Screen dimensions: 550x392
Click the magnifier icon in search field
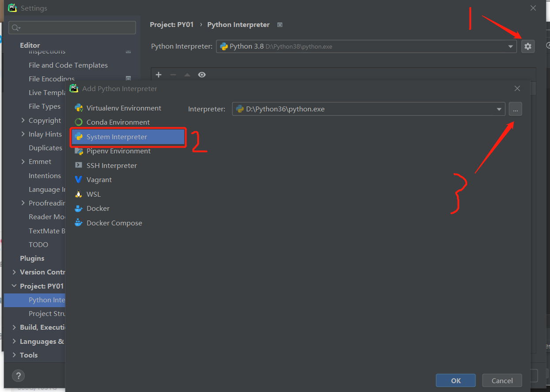(16, 28)
